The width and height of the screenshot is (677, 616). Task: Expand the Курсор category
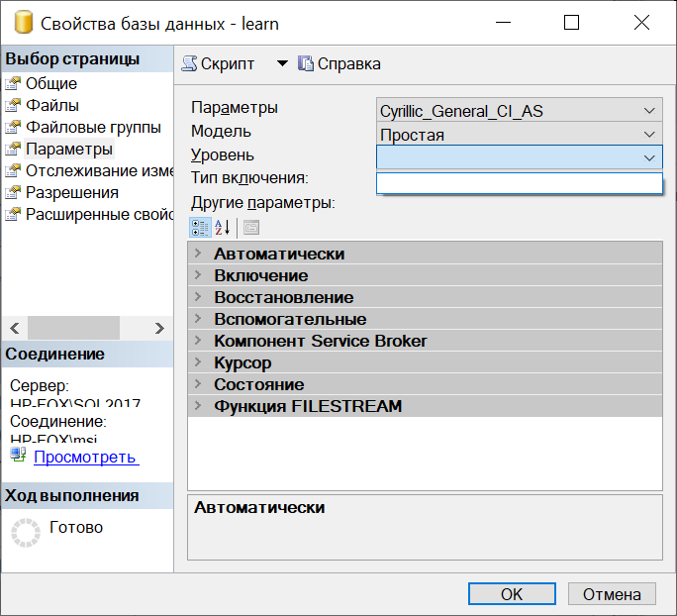click(198, 362)
